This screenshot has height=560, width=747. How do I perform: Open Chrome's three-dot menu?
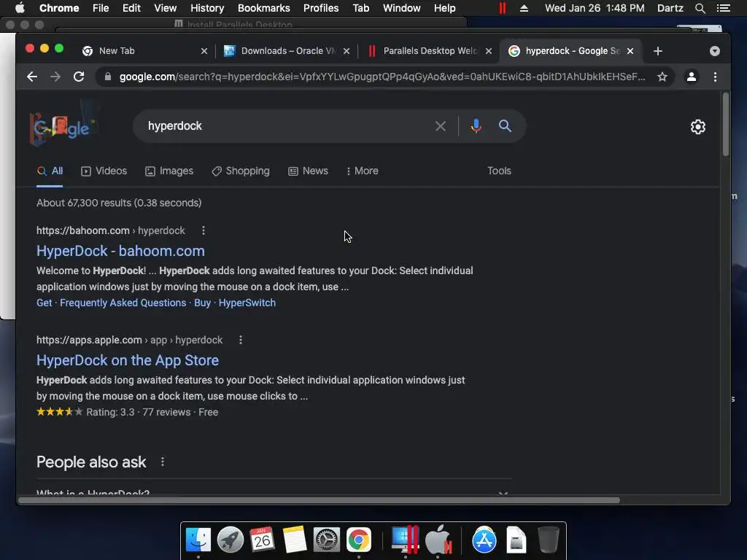715,77
